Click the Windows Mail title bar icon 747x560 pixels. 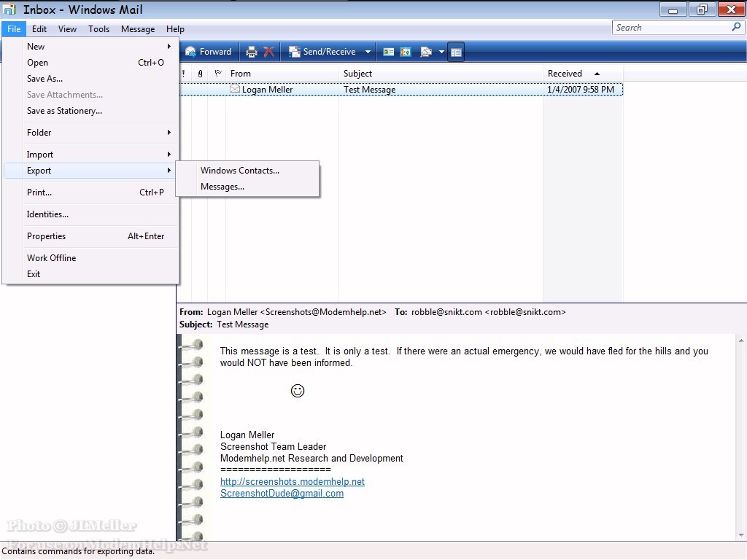point(9,9)
